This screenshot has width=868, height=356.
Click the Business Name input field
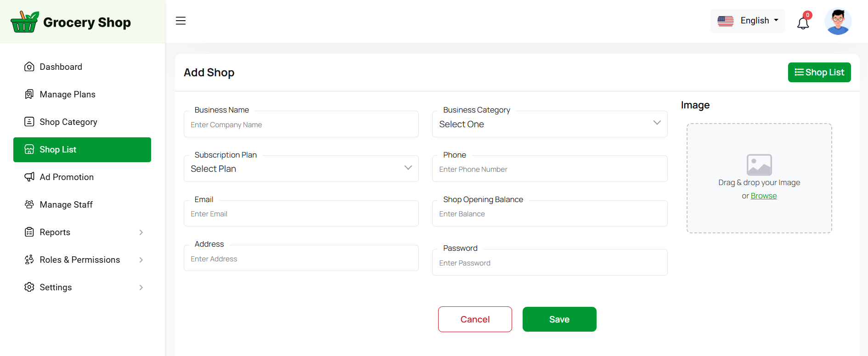click(x=301, y=124)
